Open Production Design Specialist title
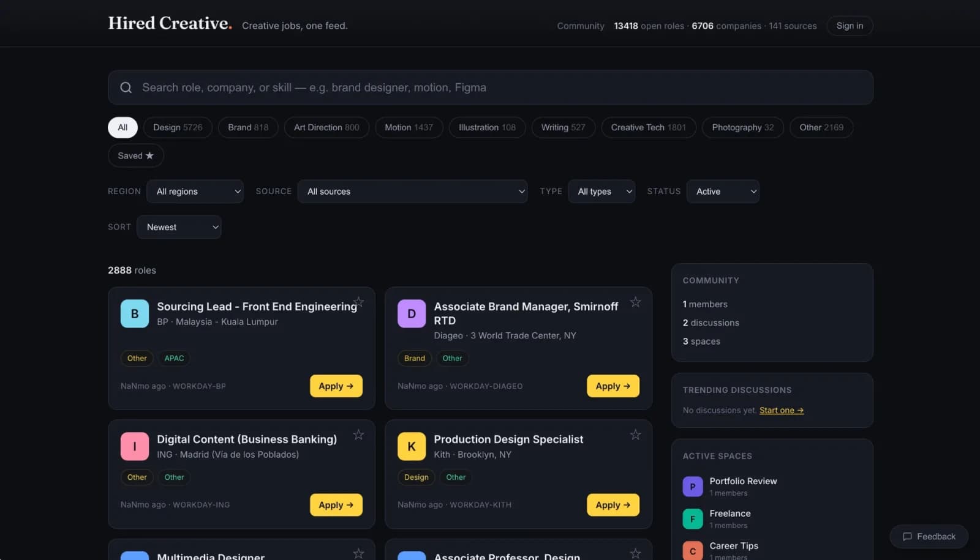This screenshot has height=560, width=980. tap(508, 439)
